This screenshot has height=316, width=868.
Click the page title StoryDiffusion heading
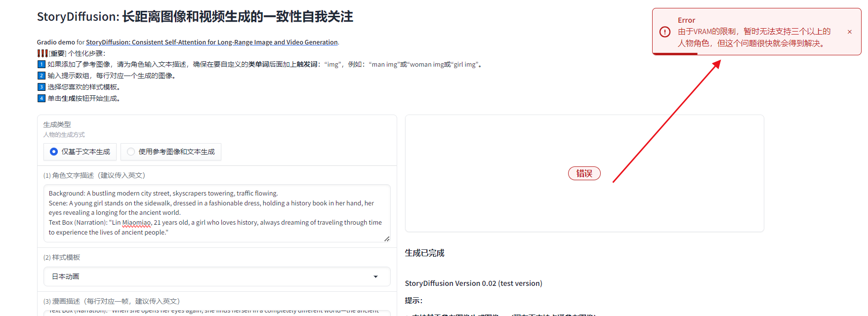pos(195,17)
